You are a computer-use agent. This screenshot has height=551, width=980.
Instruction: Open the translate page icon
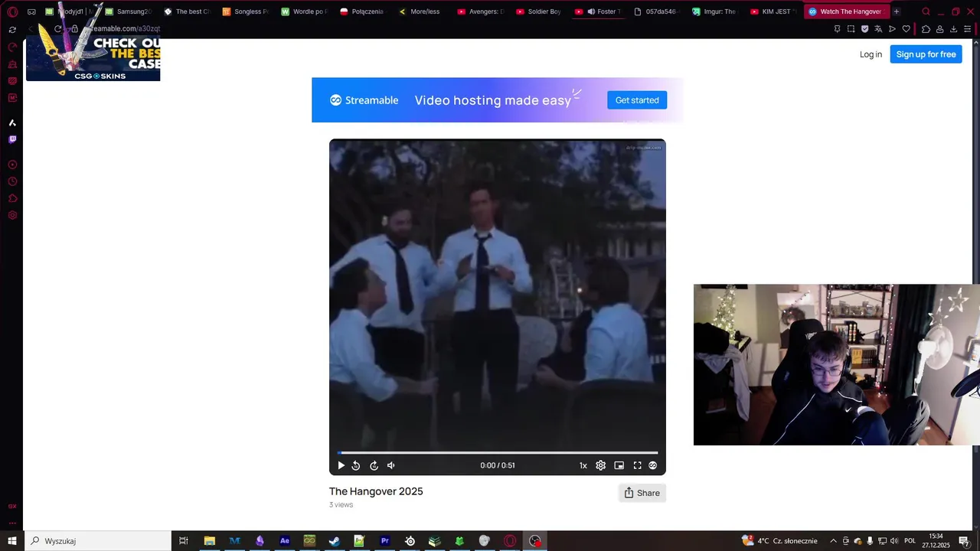coord(878,29)
